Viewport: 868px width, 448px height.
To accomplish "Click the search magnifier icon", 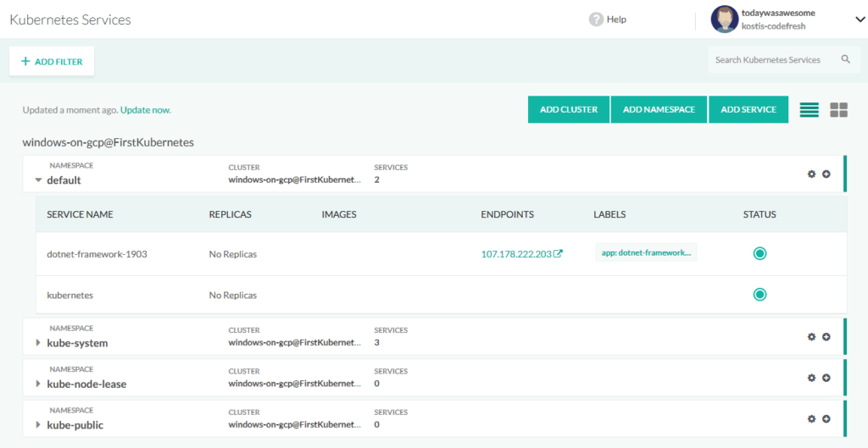I will 845,60.
